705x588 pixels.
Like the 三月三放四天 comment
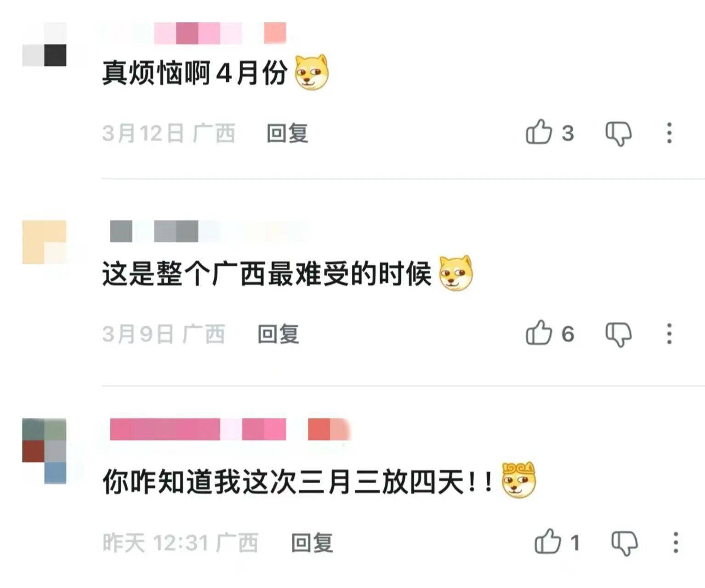click(547, 542)
